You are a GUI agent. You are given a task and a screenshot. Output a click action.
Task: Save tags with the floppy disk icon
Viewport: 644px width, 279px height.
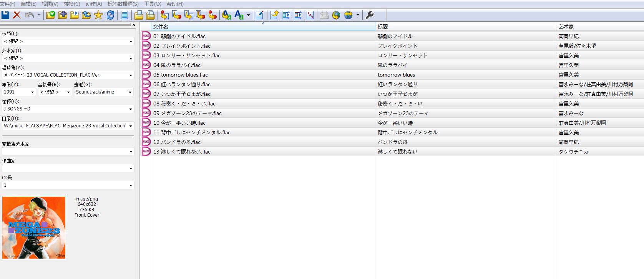pyautogui.click(x=5, y=15)
